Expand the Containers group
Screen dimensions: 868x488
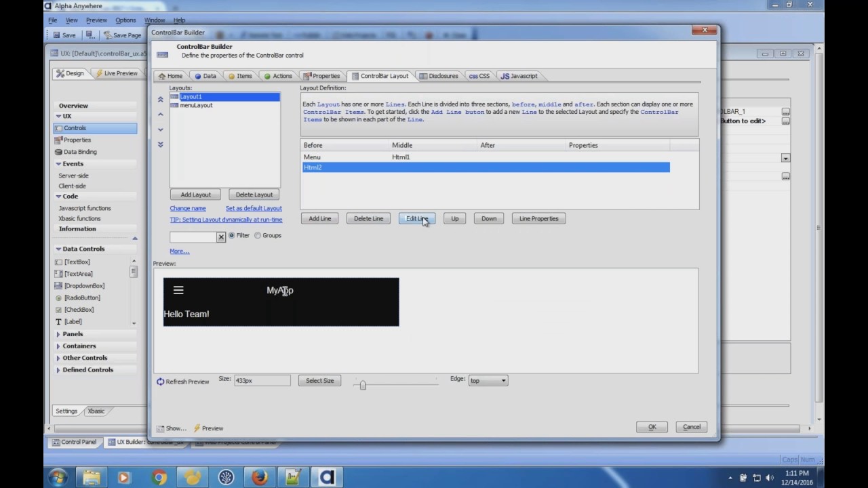click(x=58, y=346)
